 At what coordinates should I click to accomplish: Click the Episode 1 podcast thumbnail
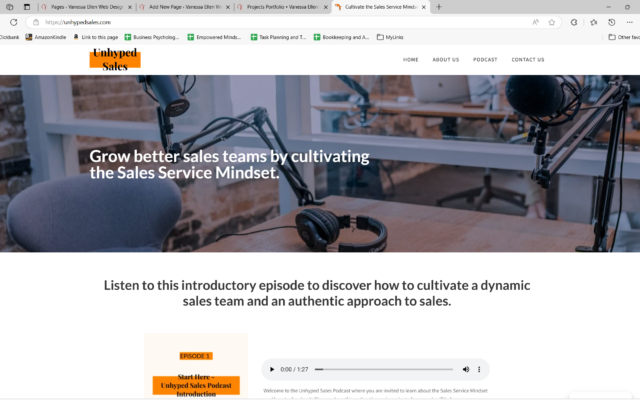click(196, 366)
